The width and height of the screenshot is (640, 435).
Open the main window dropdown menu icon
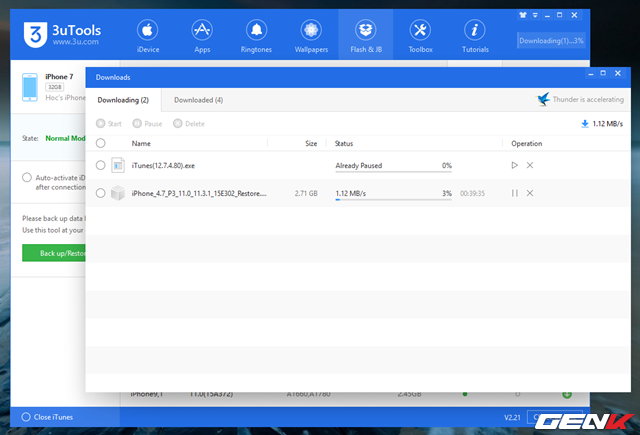(535, 15)
